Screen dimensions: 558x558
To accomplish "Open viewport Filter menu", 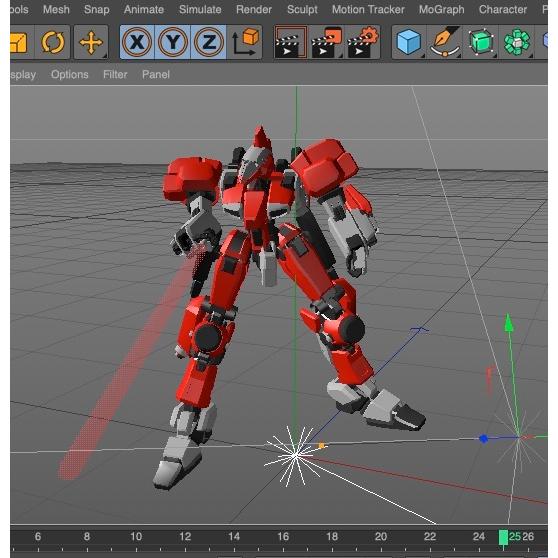I will click(115, 74).
